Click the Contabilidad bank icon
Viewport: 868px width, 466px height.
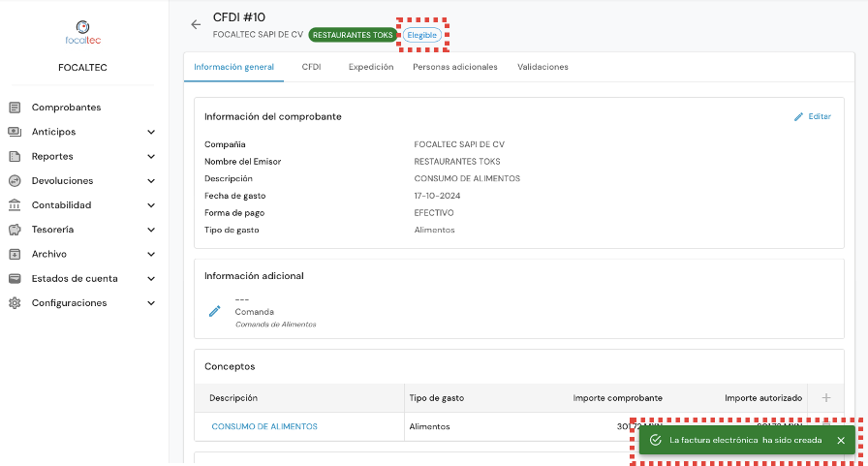point(15,204)
